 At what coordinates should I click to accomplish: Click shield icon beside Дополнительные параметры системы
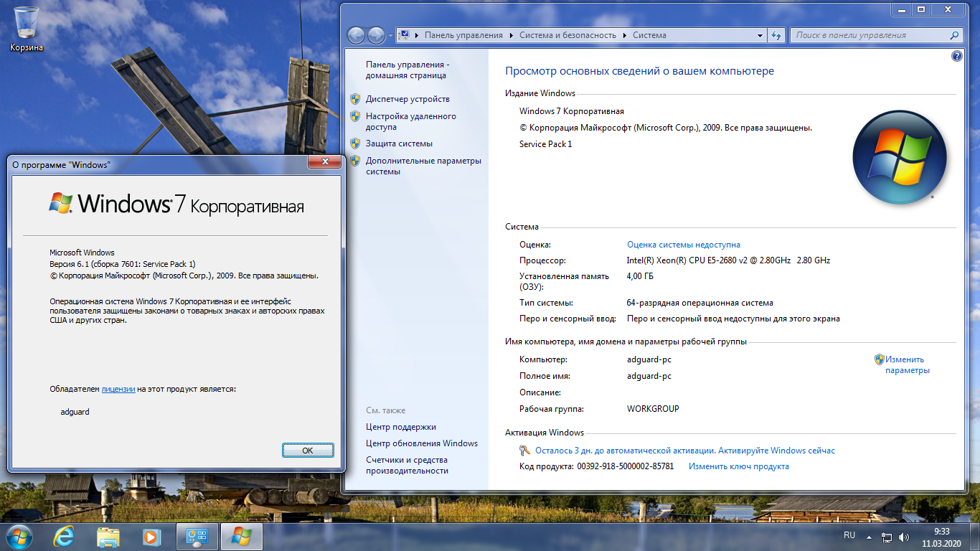point(355,161)
